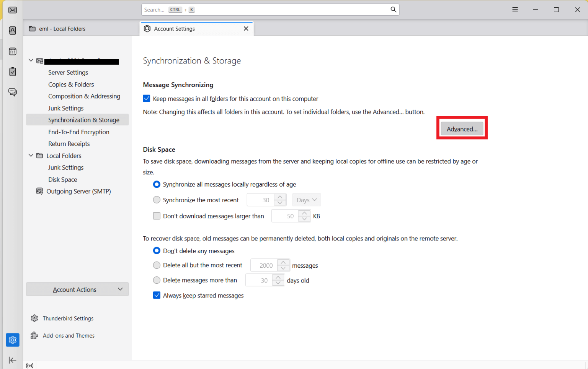
Task: Collapse the 'Local Folders' tree node
Action: click(31, 156)
